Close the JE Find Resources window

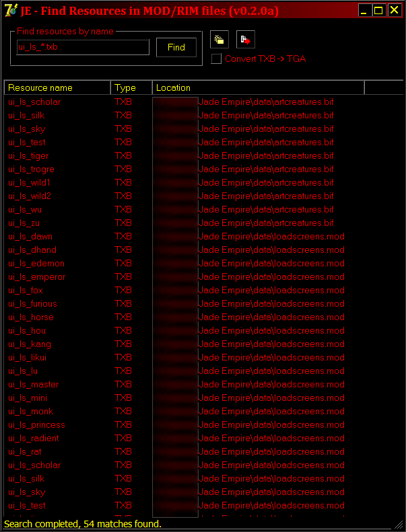click(x=394, y=11)
